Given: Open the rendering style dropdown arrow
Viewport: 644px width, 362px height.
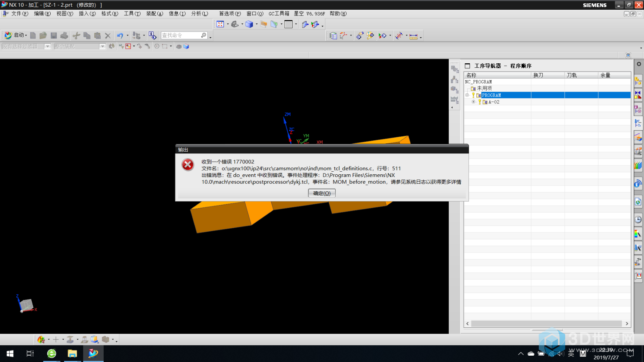Looking at the screenshot, I should point(256,24).
